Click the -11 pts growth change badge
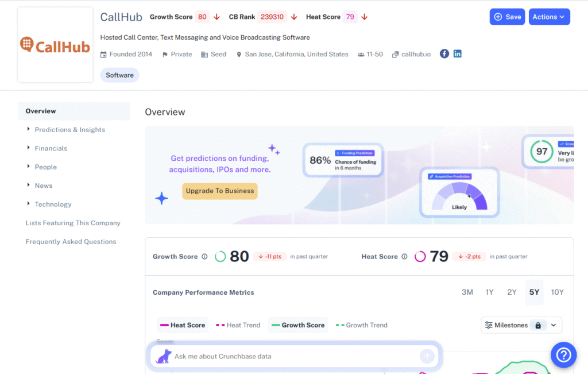Viewport: 588px width, 374px height. pos(270,257)
